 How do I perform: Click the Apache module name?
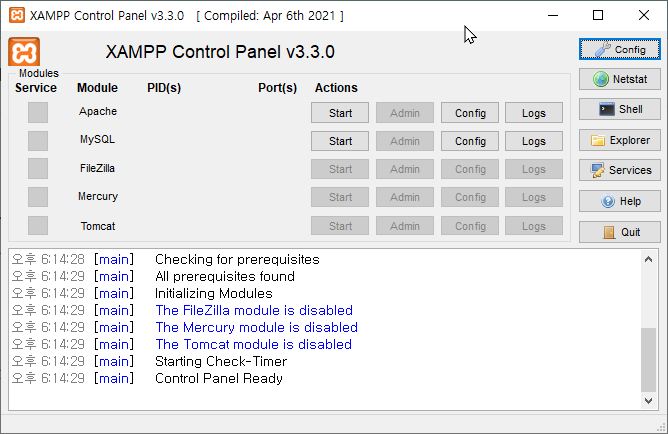coord(98,112)
